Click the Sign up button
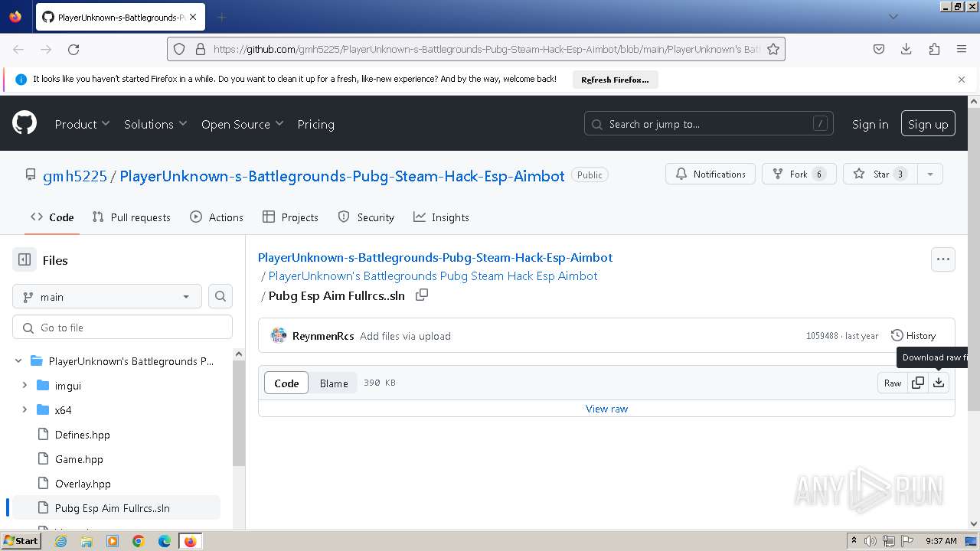This screenshot has width=980, height=551. click(x=928, y=124)
